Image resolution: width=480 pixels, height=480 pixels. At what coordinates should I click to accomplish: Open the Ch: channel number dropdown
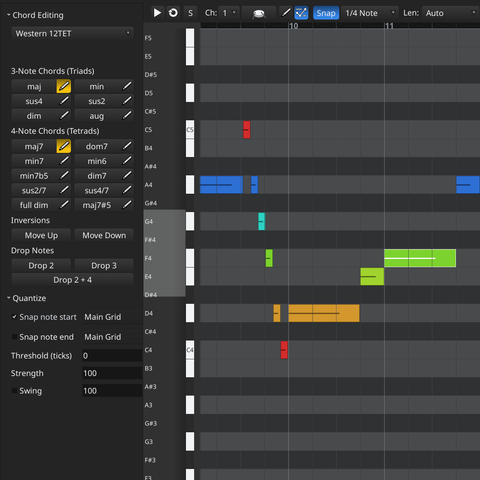click(229, 13)
